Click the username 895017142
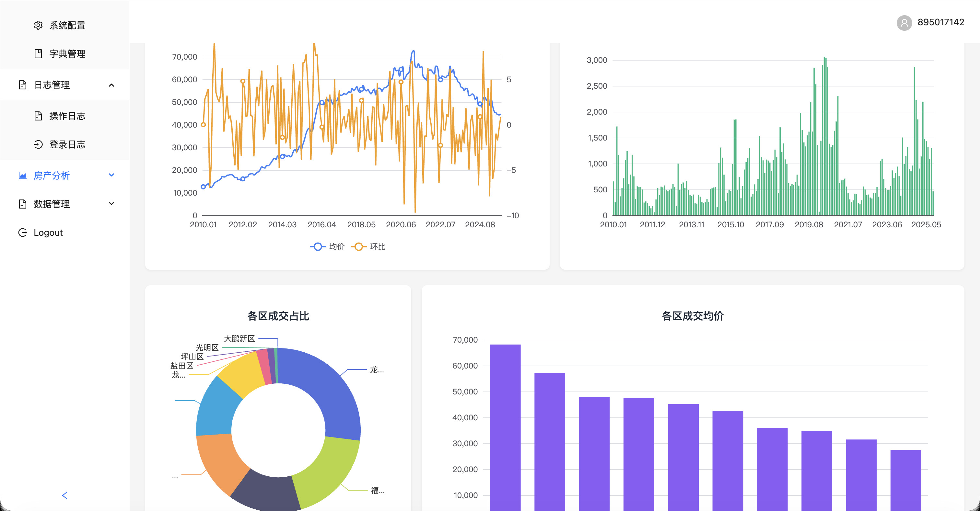 click(940, 22)
